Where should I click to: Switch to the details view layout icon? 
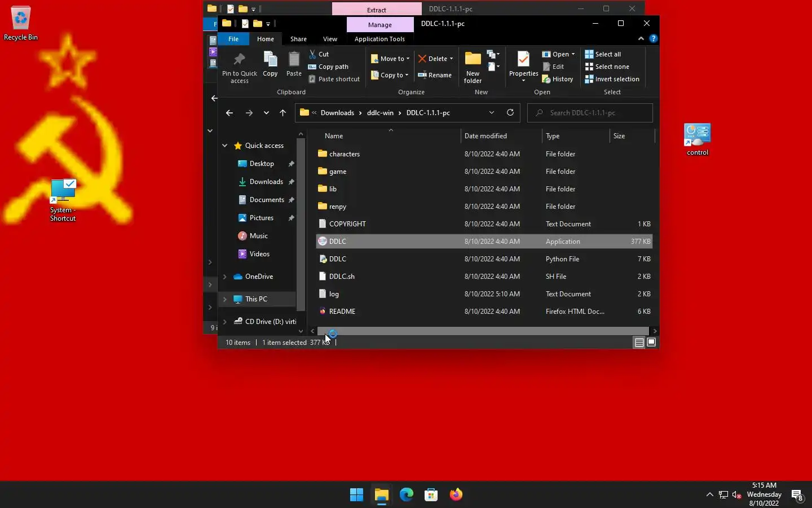(639, 343)
